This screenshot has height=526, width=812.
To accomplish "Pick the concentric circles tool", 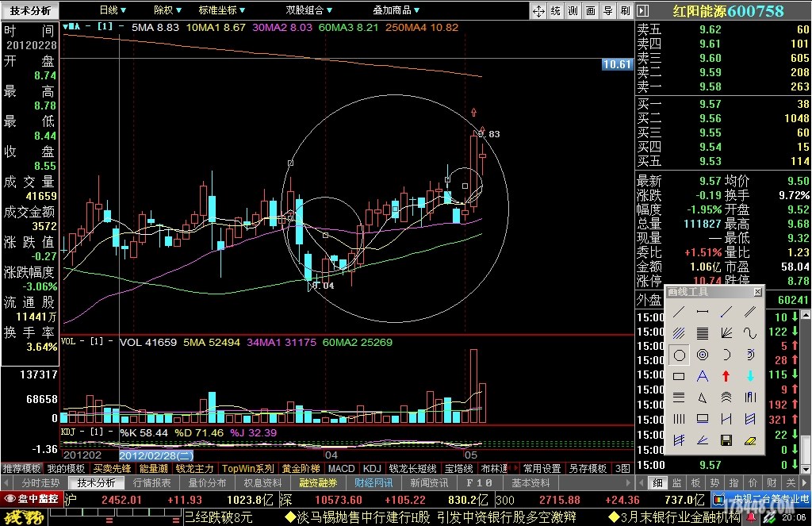I will [702, 355].
